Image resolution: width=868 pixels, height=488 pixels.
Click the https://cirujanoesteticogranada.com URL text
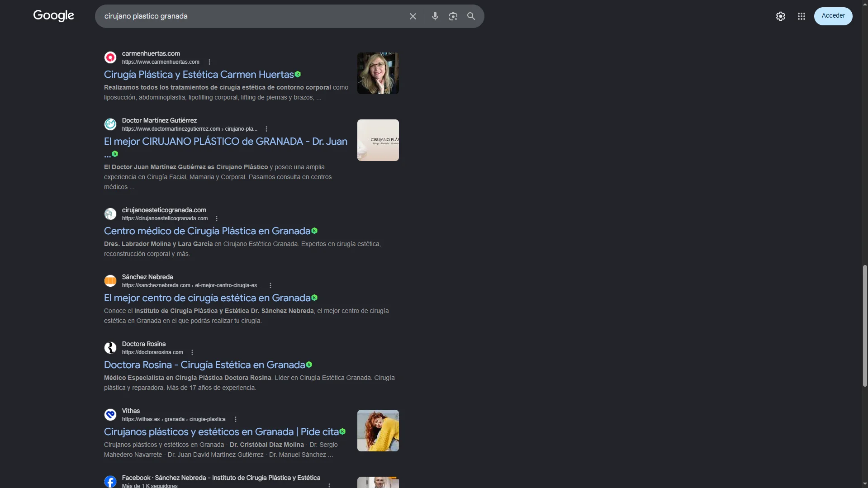tap(165, 218)
